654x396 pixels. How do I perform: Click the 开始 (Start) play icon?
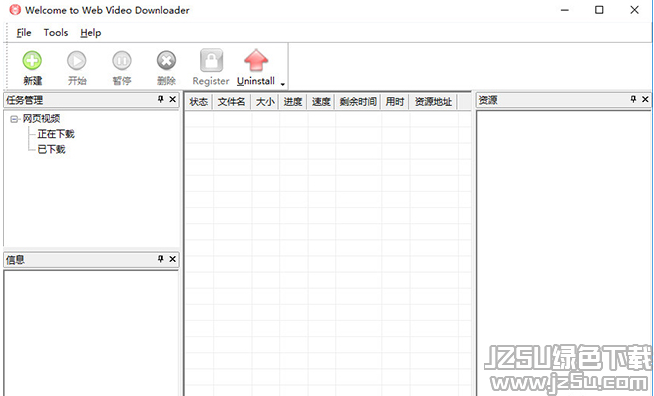(77, 61)
